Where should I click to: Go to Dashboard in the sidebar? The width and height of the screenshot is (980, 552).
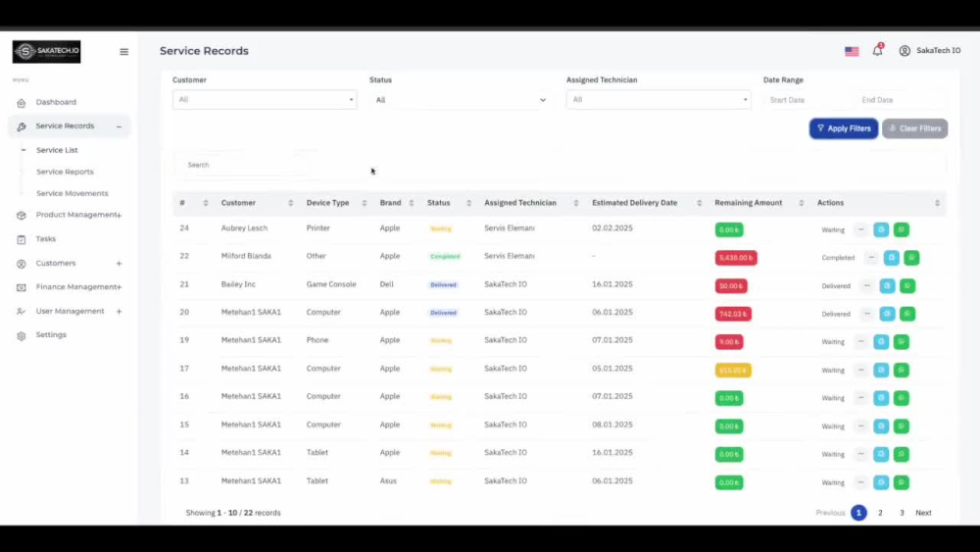click(x=56, y=103)
